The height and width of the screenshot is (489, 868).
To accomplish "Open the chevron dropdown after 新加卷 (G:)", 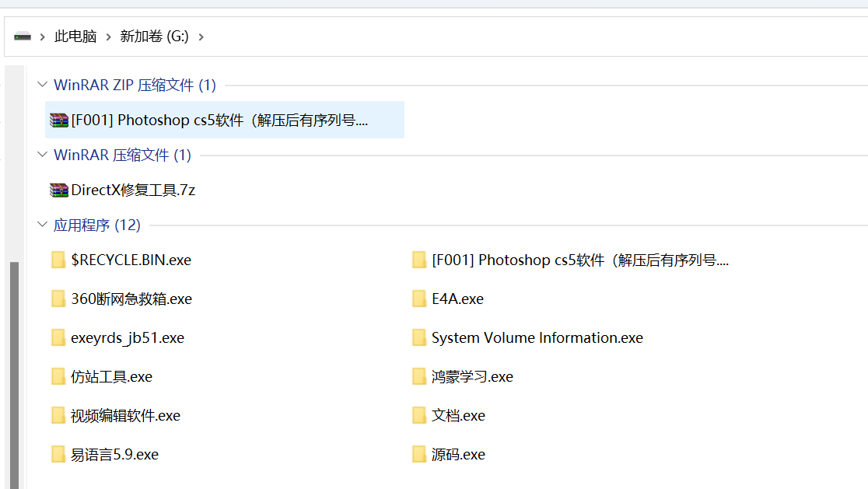I will pyautogui.click(x=201, y=37).
